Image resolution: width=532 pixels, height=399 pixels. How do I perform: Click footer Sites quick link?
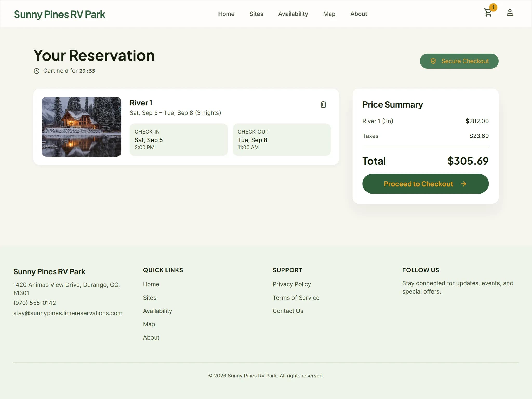click(150, 298)
